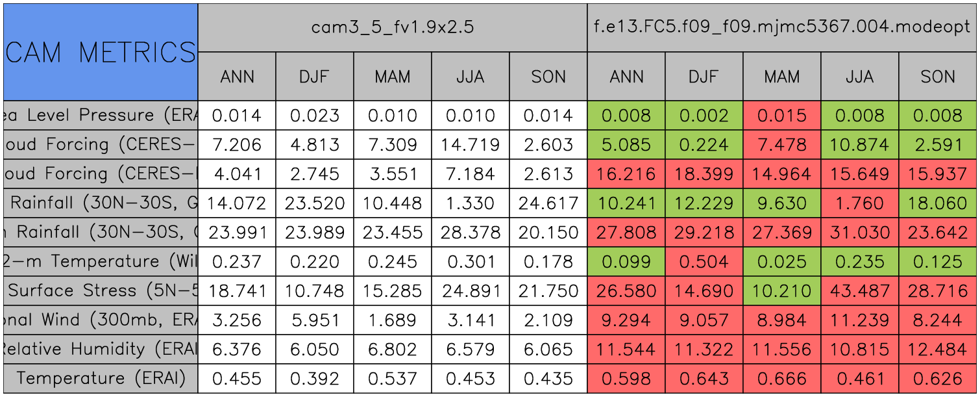Image resolution: width=980 pixels, height=397 pixels.
Task: Select the Sea Level Pressure row label
Action: pyautogui.click(x=101, y=116)
